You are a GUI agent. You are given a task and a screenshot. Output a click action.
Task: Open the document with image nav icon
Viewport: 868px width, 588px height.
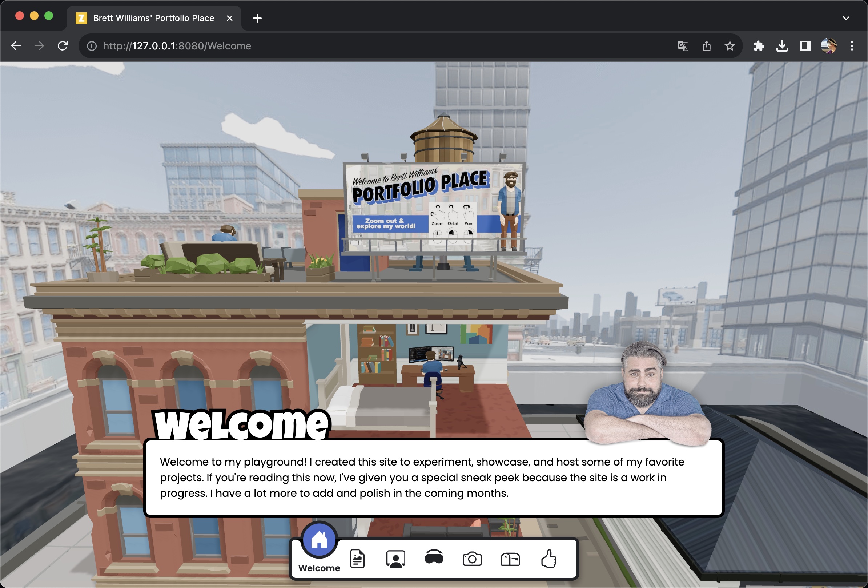357,559
